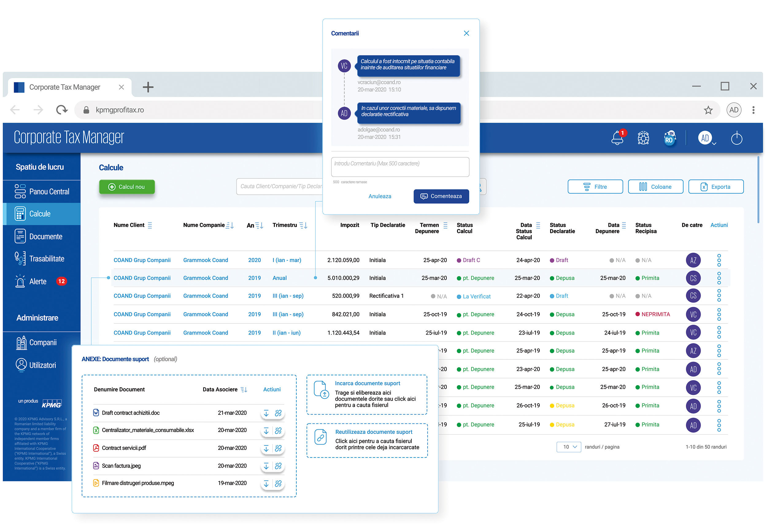
Task: Sort the Trimestru column
Action: click(303, 226)
